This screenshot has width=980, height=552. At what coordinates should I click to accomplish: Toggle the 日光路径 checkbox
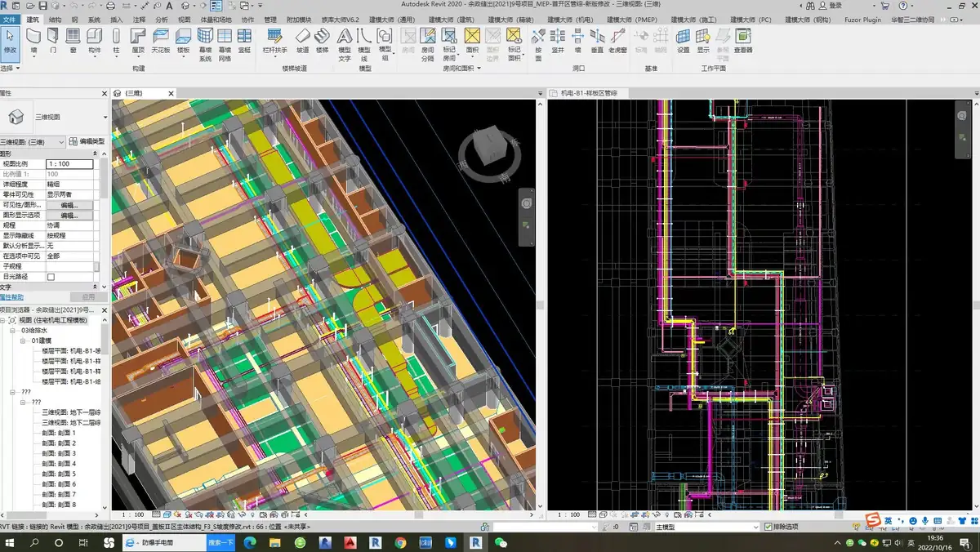point(51,277)
